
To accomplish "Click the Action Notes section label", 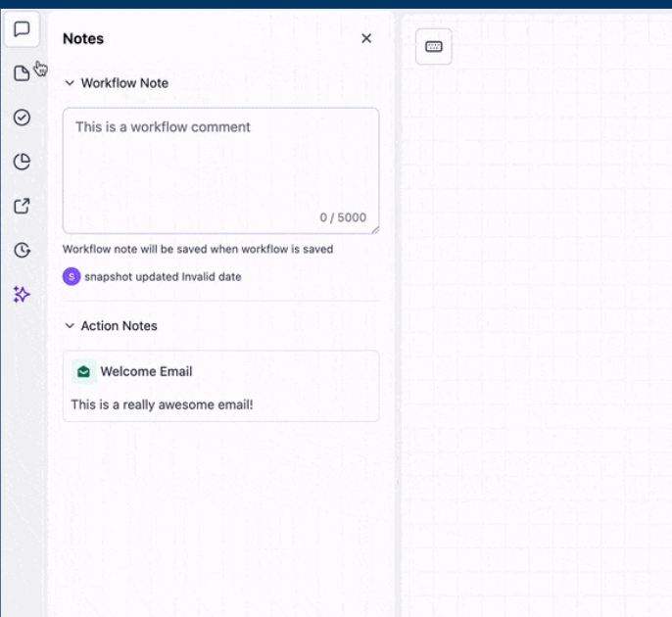I will click(119, 326).
